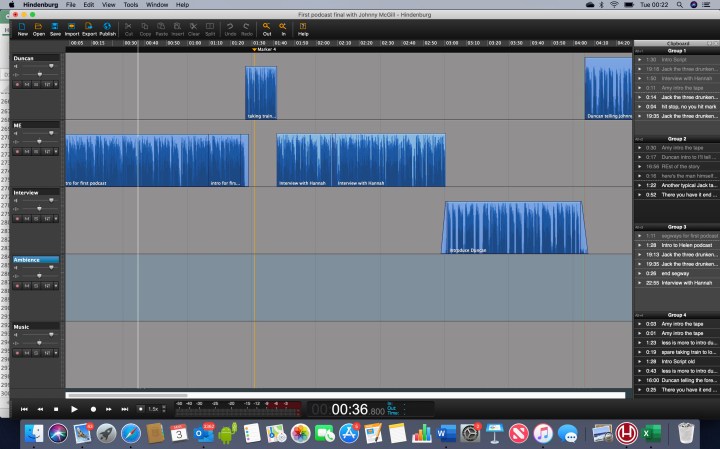Click the Publish toolbar icon
Viewport: 720px width, 449px height.
point(107,27)
